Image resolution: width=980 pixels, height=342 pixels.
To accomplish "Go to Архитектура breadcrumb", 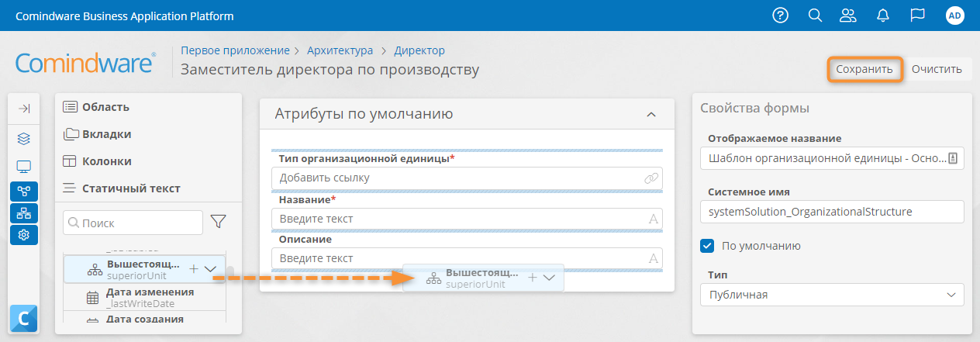I will click(x=340, y=50).
